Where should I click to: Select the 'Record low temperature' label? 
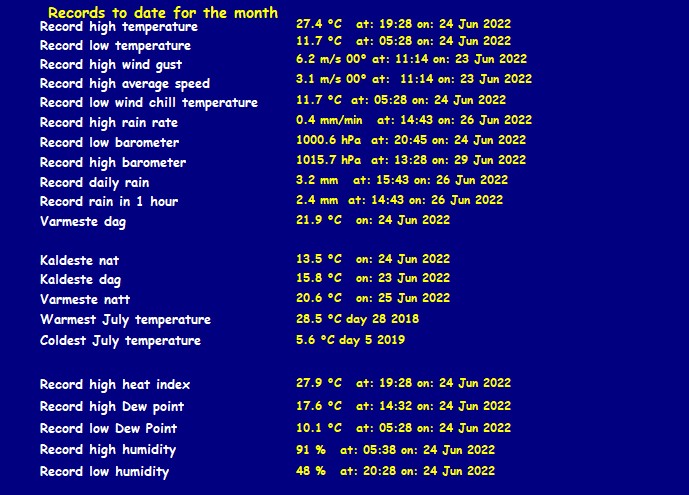coord(115,46)
